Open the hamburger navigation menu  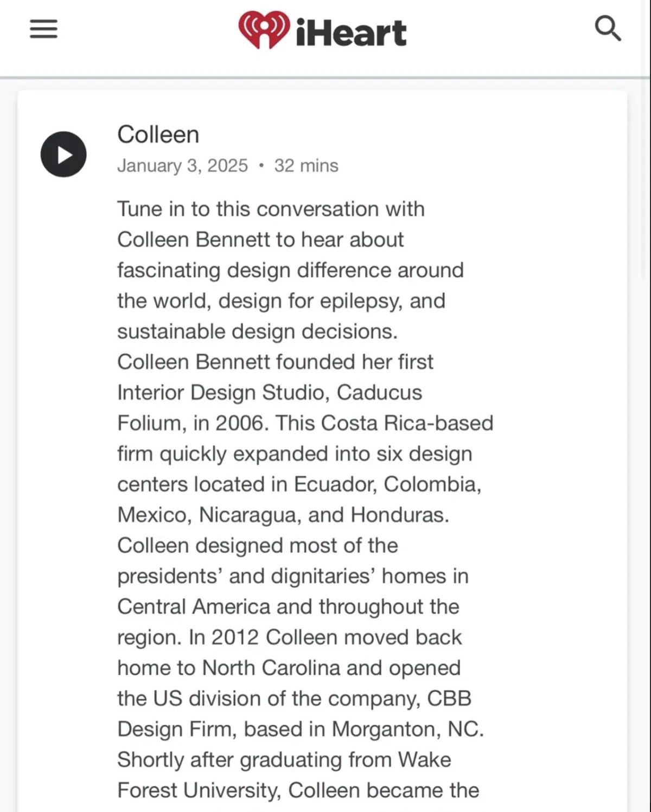(x=43, y=29)
